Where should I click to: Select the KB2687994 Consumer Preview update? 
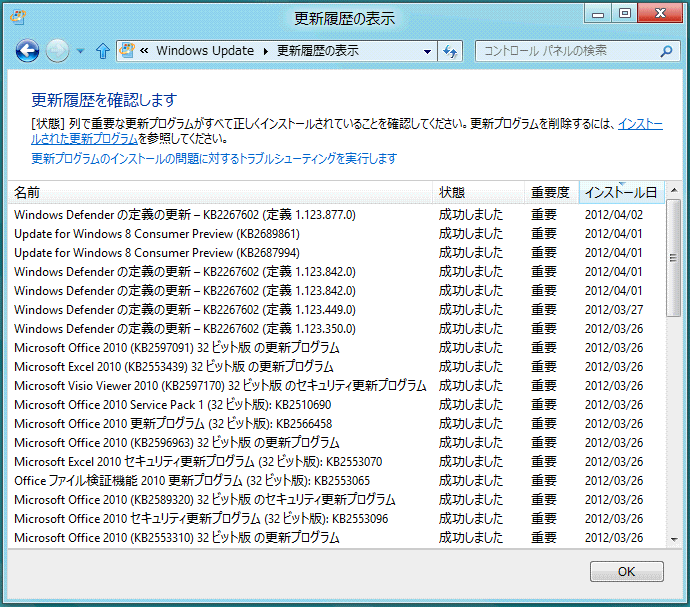point(336,253)
